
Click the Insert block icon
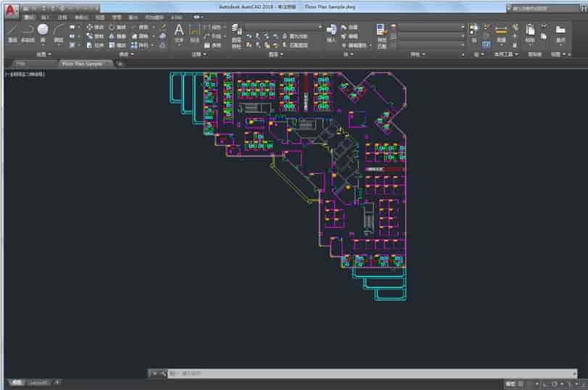point(331,33)
